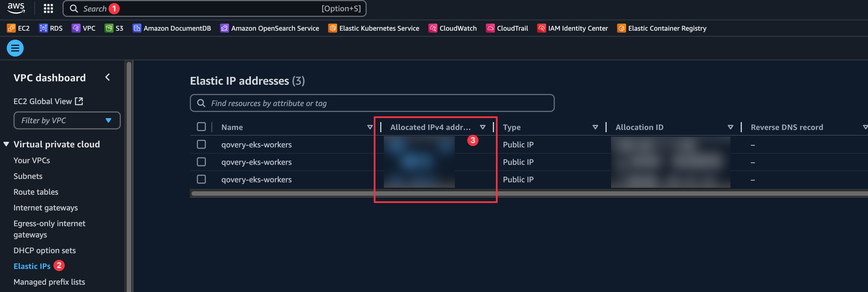
Task: Open the services grid menu icon
Action: click(48, 8)
